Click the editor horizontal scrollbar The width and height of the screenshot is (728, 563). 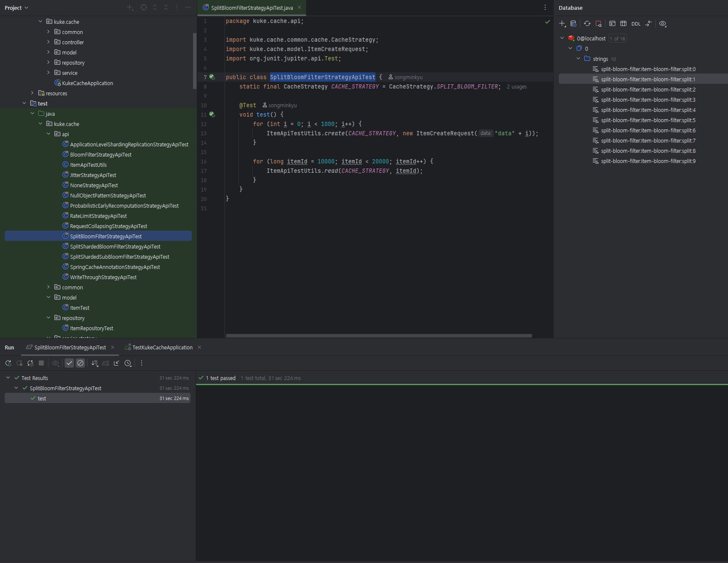click(x=378, y=336)
